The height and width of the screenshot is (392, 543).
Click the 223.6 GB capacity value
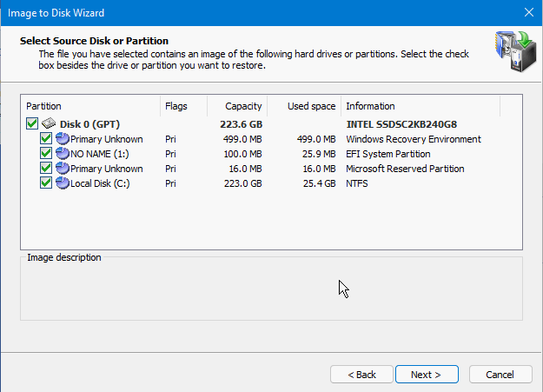[242, 124]
